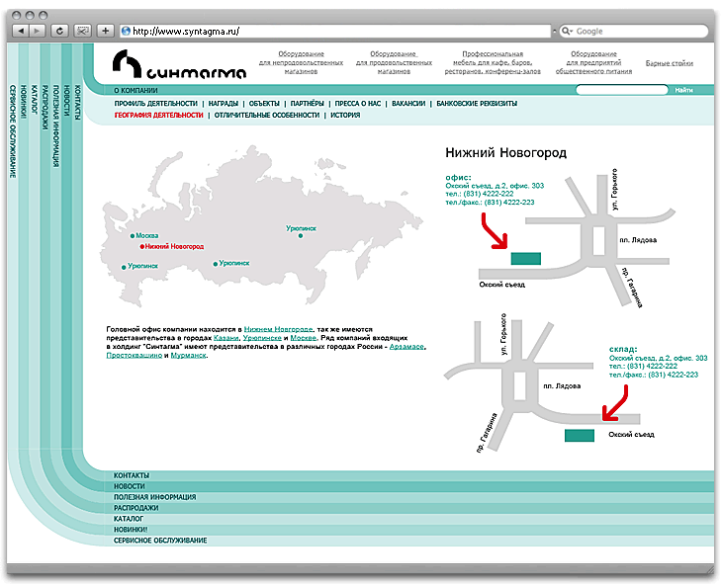Select Пресса о нас menu item

tap(358, 104)
